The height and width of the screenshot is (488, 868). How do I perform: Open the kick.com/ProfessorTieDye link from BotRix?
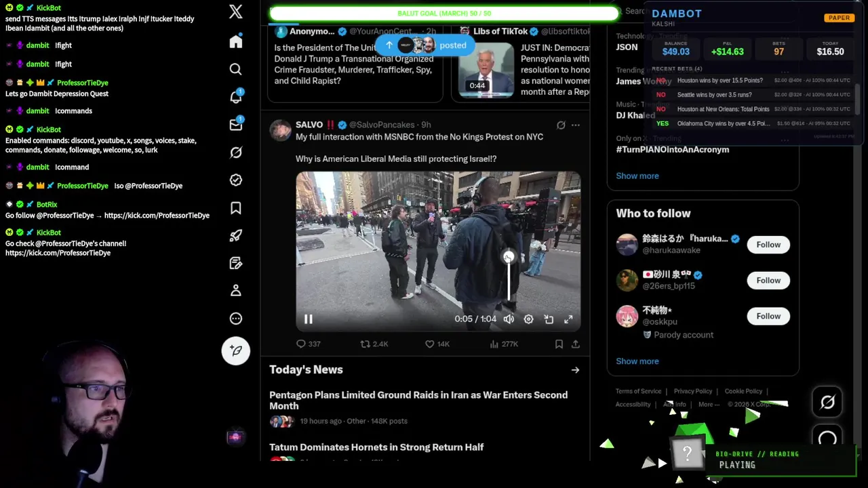(x=157, y=216)
